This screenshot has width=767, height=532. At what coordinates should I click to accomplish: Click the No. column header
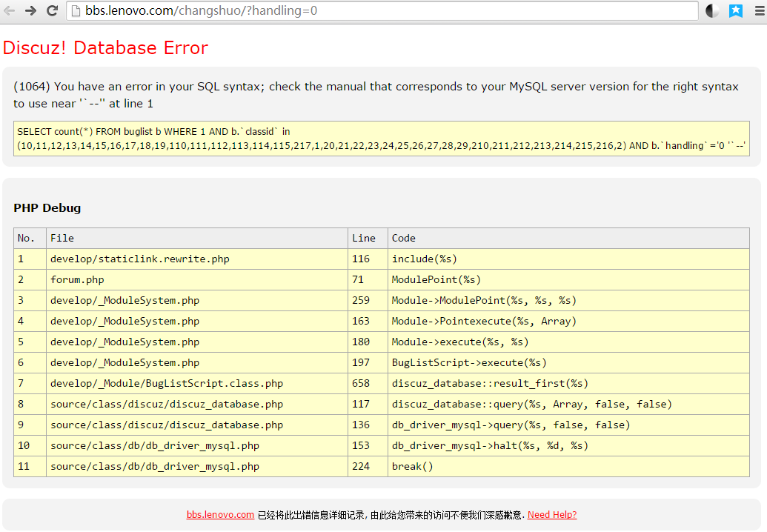pyautogui.click(x=30, y=238)
